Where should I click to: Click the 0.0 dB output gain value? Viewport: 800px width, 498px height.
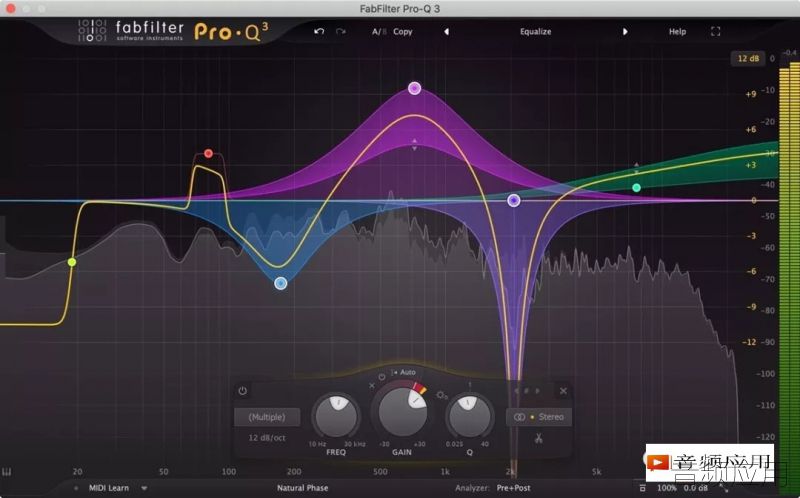point(695,488)
